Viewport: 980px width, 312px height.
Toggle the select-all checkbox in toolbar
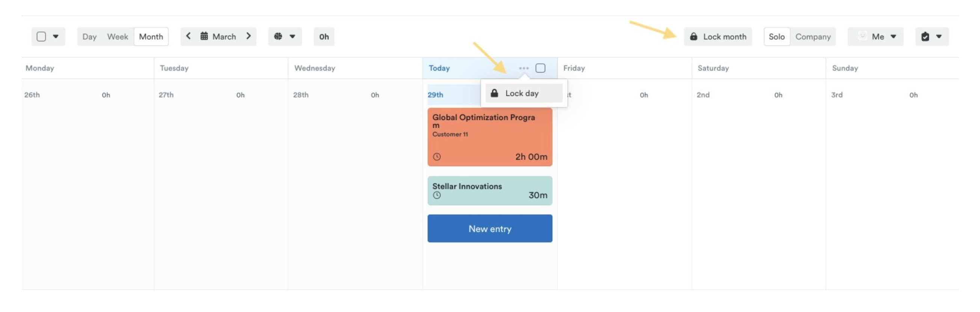tap(41, 36)
